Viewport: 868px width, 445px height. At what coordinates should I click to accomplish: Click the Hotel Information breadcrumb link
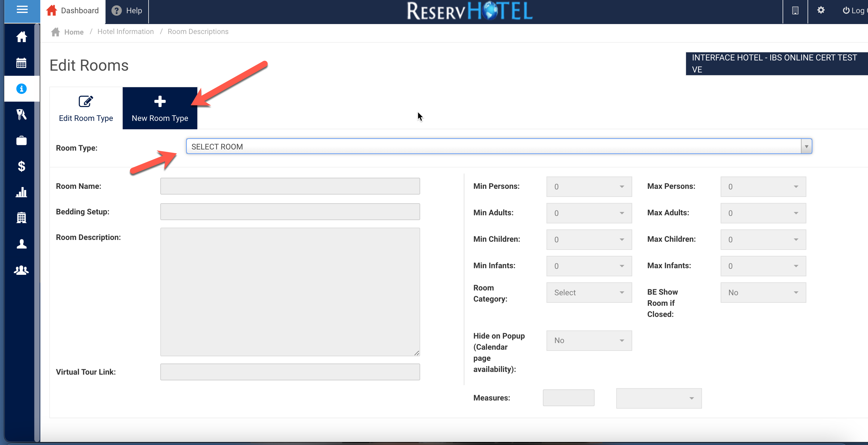(x=125, y=32)
